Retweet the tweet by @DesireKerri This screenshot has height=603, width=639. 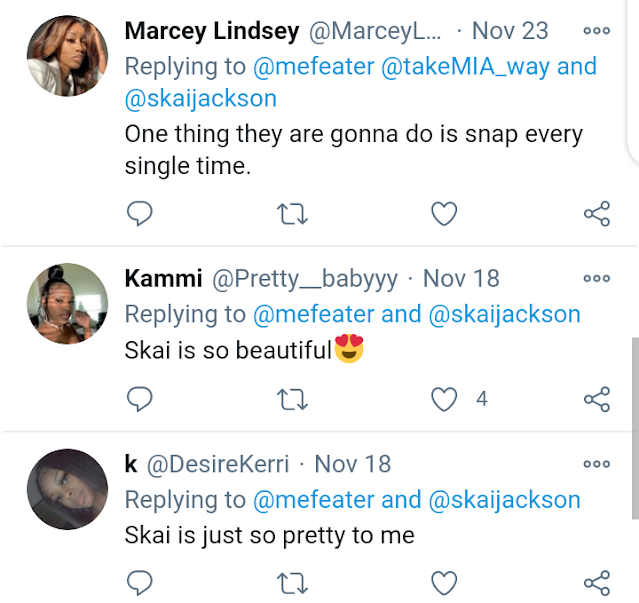(x=290, y=583)
